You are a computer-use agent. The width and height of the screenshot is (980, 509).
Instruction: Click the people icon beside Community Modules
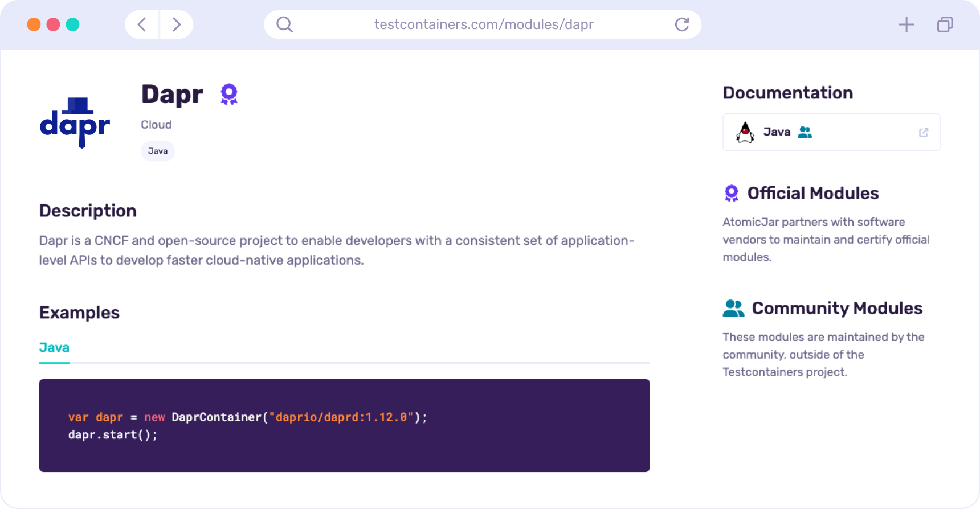click(734, 309)
